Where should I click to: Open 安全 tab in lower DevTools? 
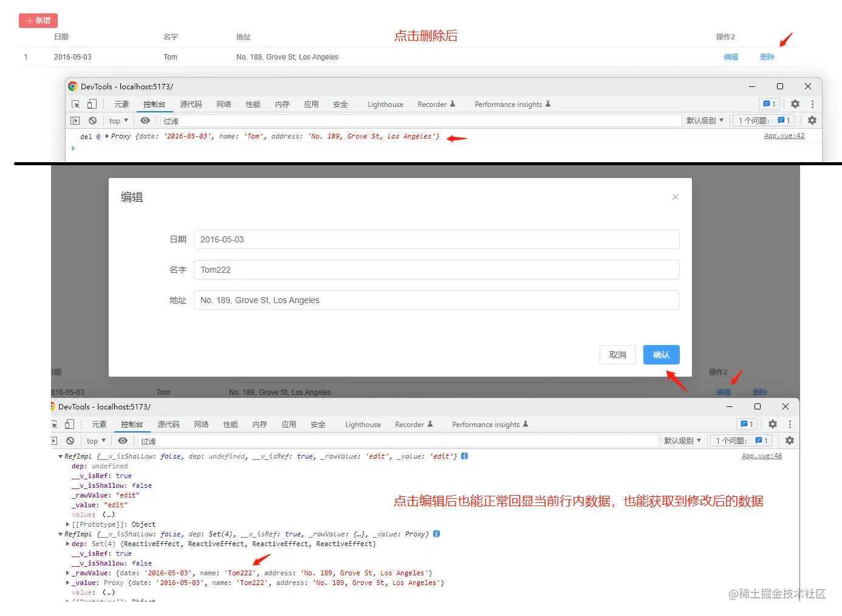pyautogui.click(x=318, y=425)
